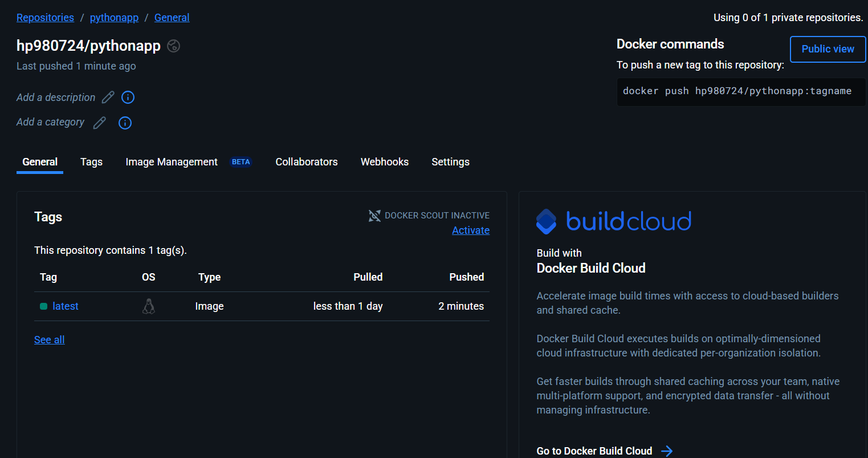Click the Pushed column header

pos(467,277)
